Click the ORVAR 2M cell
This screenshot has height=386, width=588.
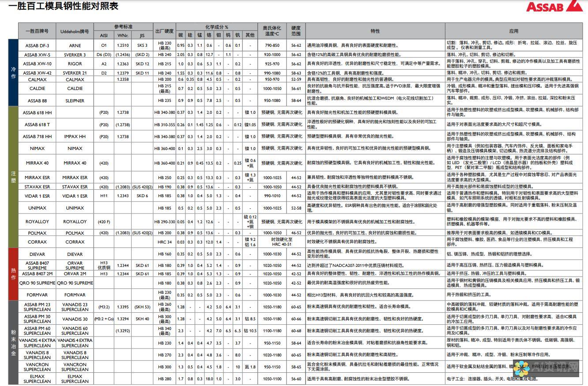[75, 274]
